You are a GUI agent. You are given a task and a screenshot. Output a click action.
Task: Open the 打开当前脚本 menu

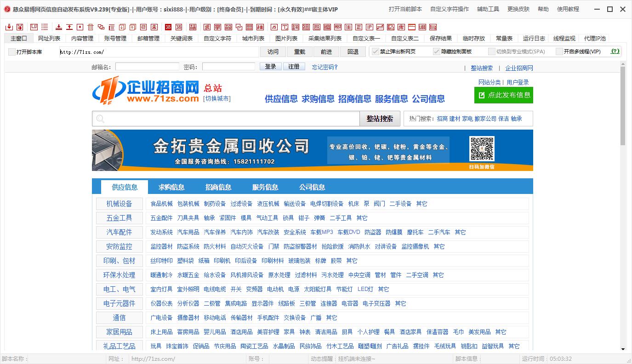tap(405, 9)
